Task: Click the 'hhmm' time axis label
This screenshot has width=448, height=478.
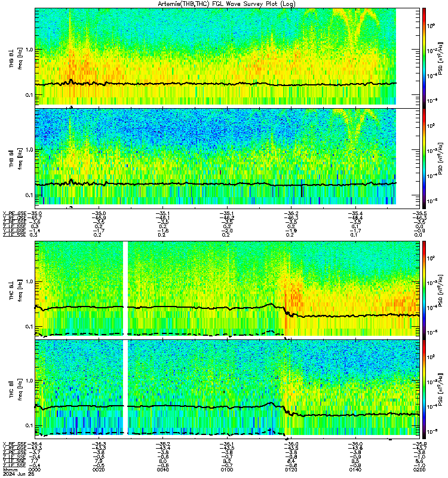Action: coord(10,470)
